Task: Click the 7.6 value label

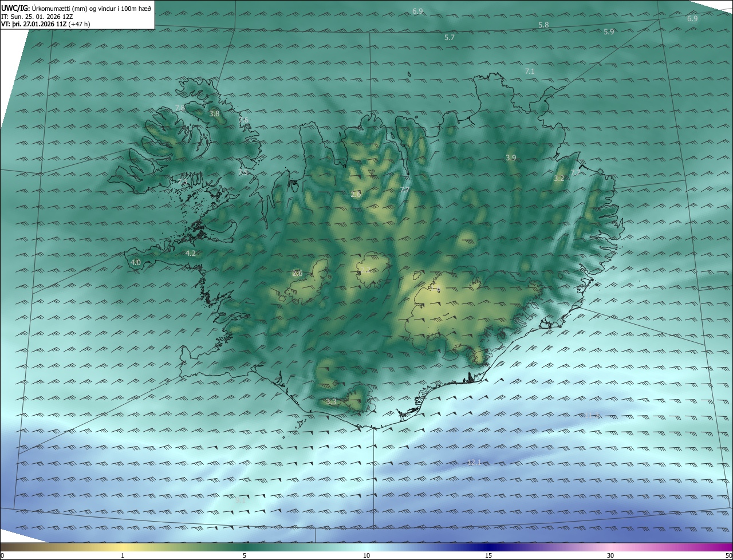Action: 244,120
